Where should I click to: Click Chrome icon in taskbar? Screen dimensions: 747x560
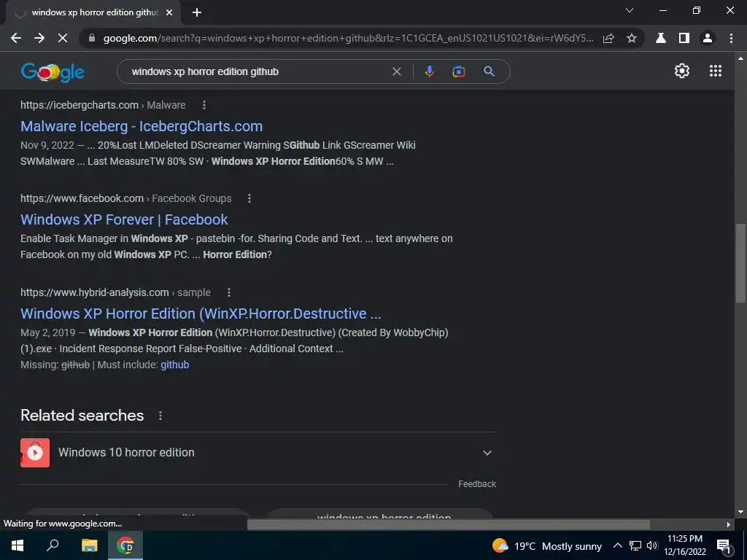point(125,545)
